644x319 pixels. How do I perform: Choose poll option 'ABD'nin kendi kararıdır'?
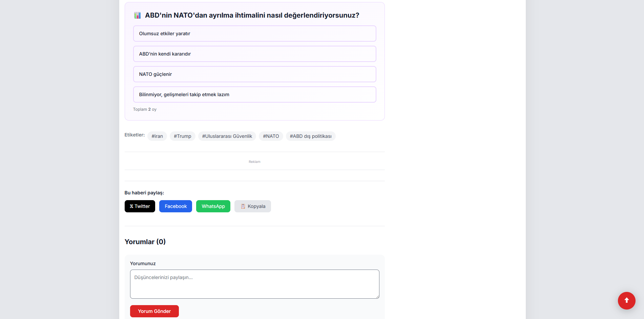(x=254, y=54)
